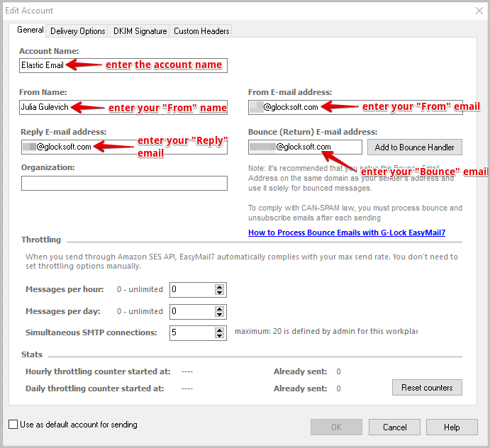Screen dimensions: 490x448
Task: Click the Bounce (Return) E-mail address field
Action: click(305, 147)
